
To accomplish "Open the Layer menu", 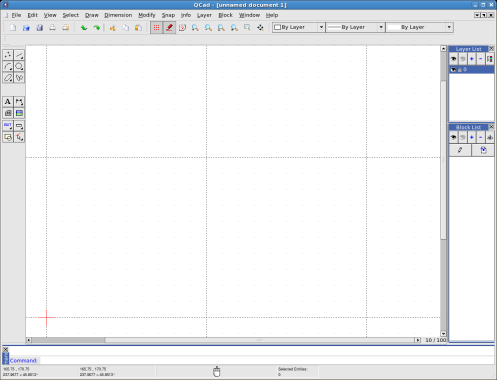I will pos(204,15).
